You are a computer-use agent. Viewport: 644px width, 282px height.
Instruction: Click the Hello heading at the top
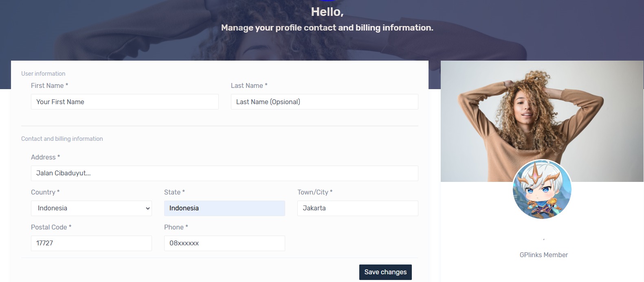click(x=327, y=12)
